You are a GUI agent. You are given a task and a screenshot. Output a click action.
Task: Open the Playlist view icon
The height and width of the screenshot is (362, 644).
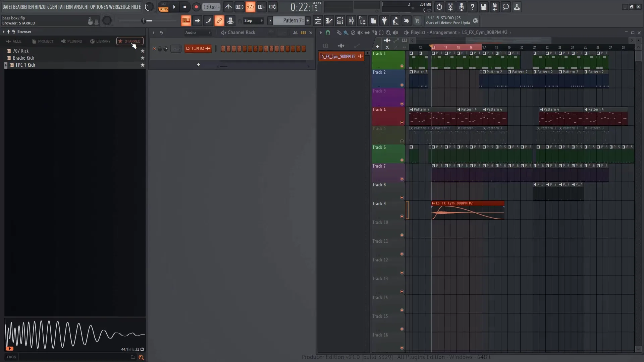318,21
